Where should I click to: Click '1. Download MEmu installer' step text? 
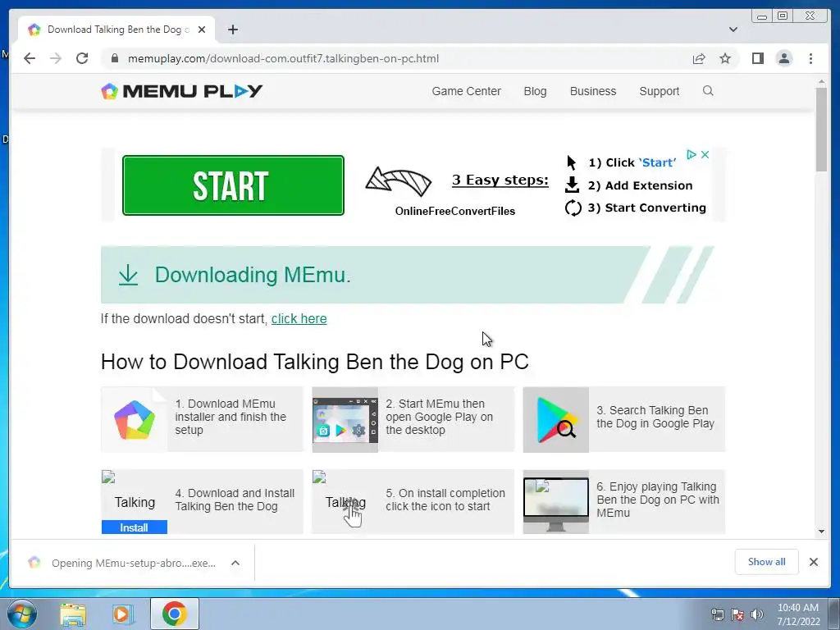(x=231, y=417)
